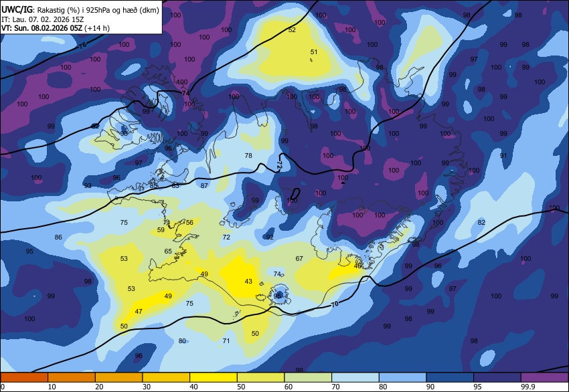Select the 60–70 light green legend swatch
Image resolution: width=569 pixels, height=392 pixels.
pyautogui.click(x=308, y=377)
